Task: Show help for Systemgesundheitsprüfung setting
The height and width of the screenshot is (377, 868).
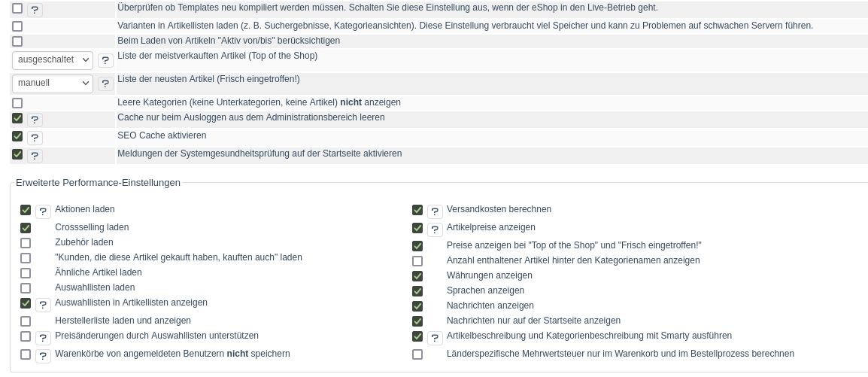Action: point(35,156)
